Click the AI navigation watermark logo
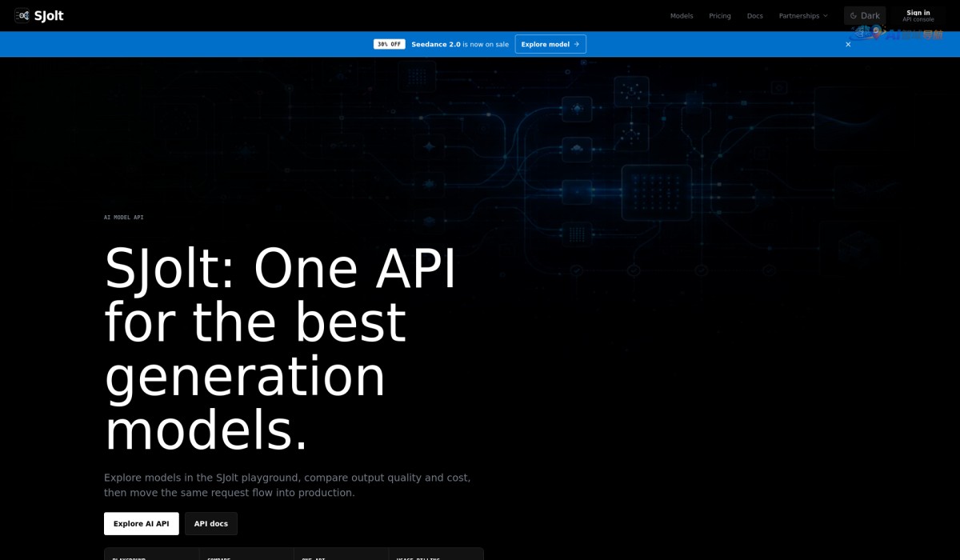960x560 pixels. [898, 34]
